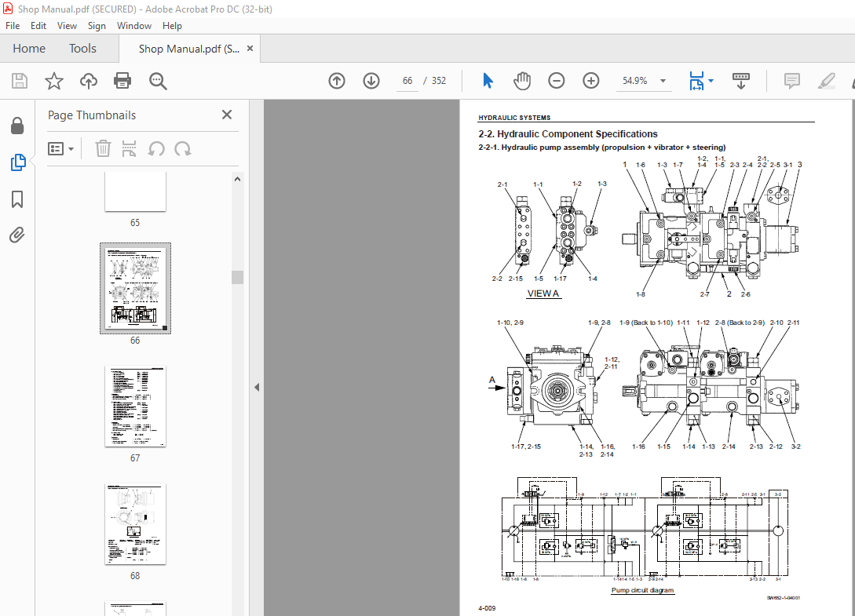
Task: Rotate pages counterclockwise
Action: click(156, 148)
